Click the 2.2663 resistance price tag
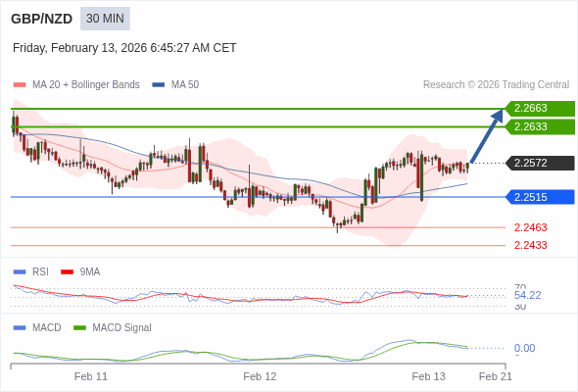Viewport: 578px width, 392px height. tap(540, 109)
